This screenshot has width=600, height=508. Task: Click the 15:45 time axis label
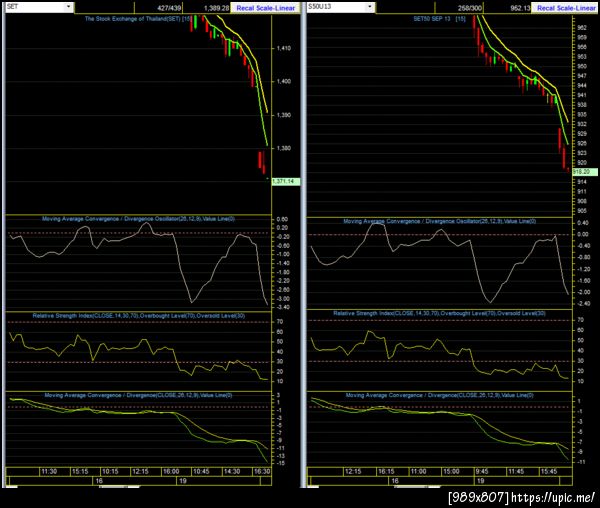point(549,471)
